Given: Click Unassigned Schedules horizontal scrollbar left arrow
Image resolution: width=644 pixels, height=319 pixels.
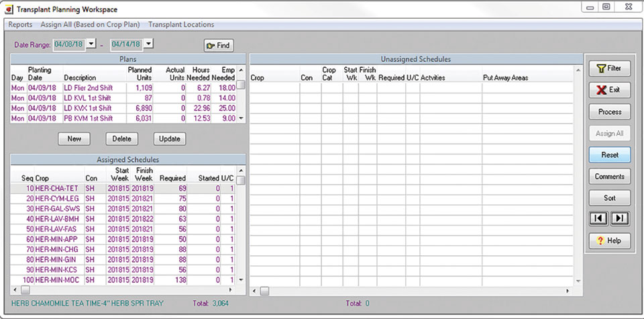Looking at the screenshot, I should click(x=255, y=291).
